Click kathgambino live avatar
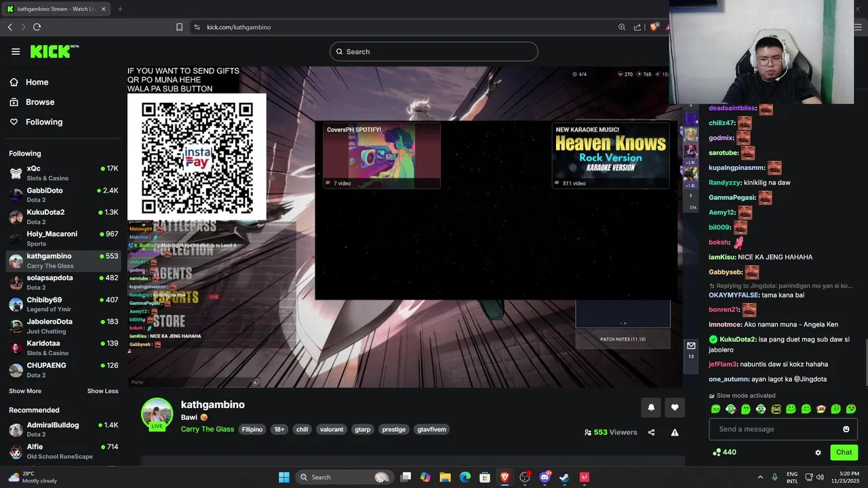Screen dimensions: 868x488 point(157,414)
